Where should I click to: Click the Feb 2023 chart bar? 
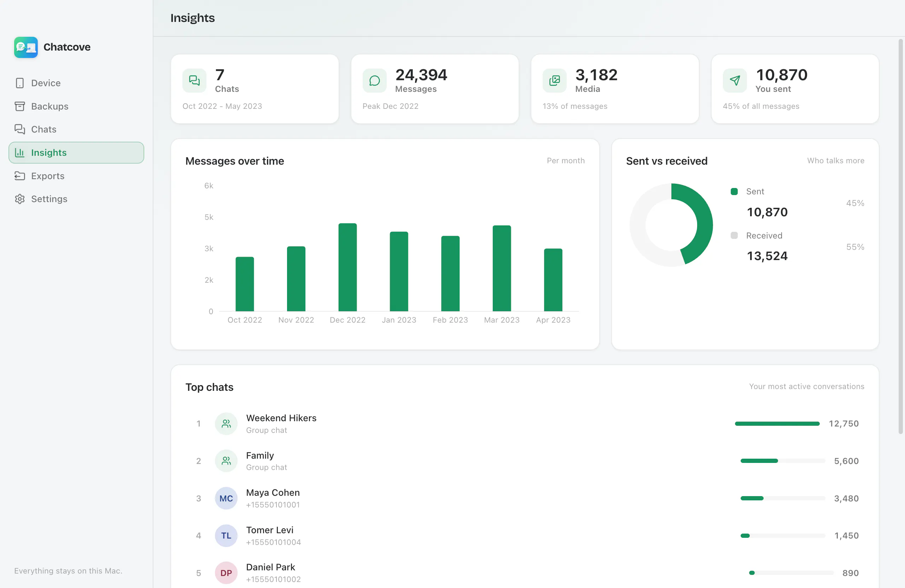pyautogui.click(x=450, y=274)
